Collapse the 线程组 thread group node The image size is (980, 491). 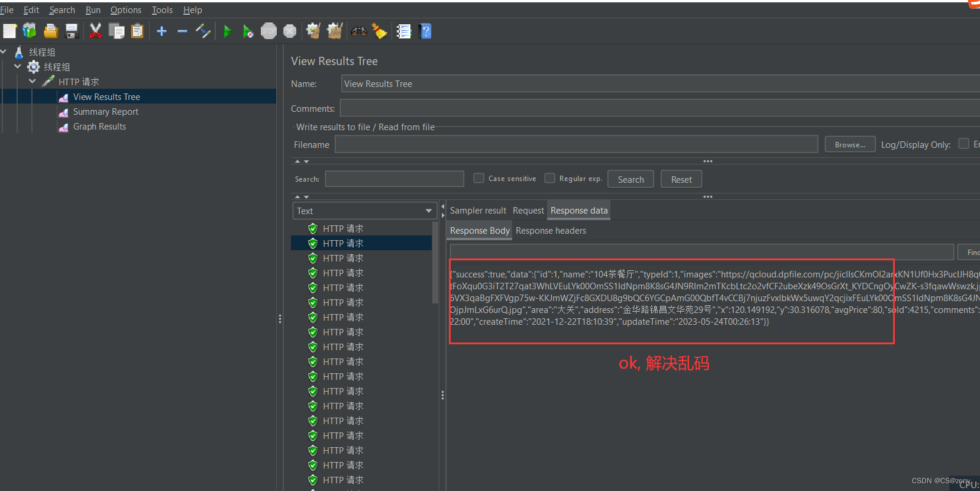click(x=18, y=66)
